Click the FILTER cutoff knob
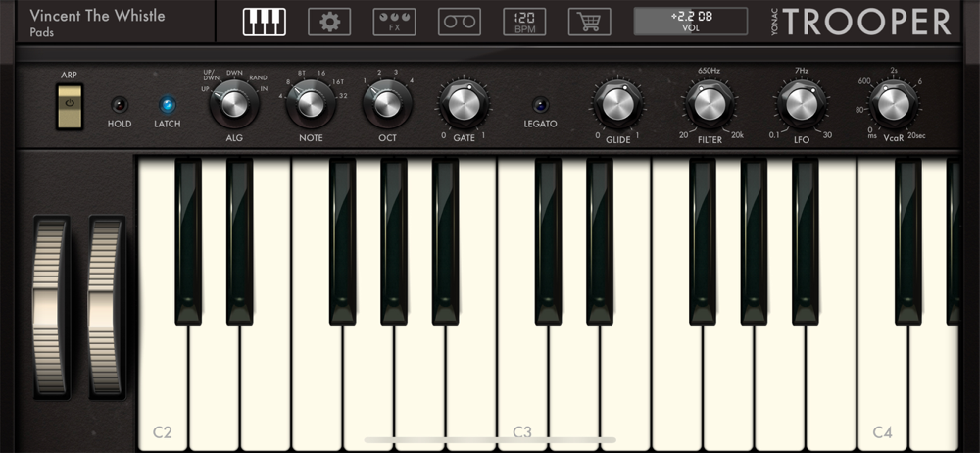Image resolution: width=980 pixels, height=453 pixels. [710, 104]
